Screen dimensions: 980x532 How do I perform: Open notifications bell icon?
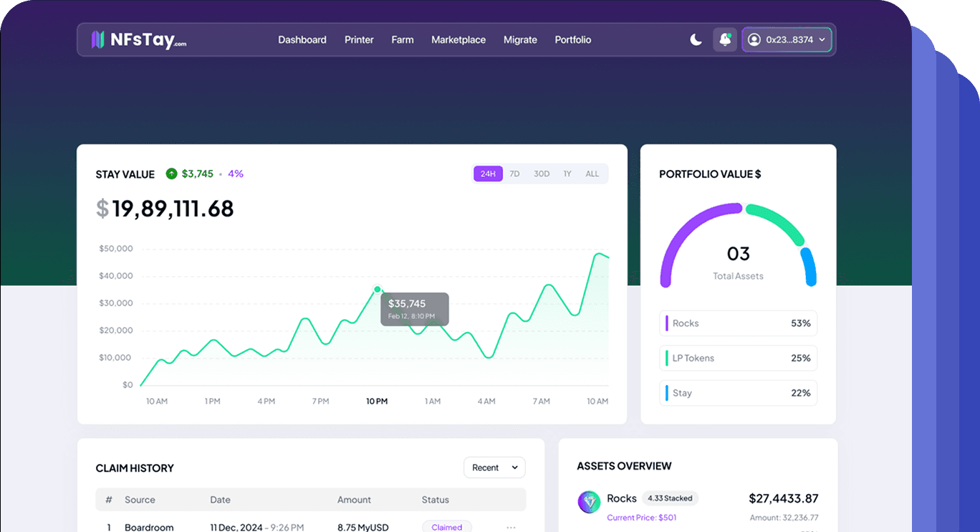click(x=725, y=40)
